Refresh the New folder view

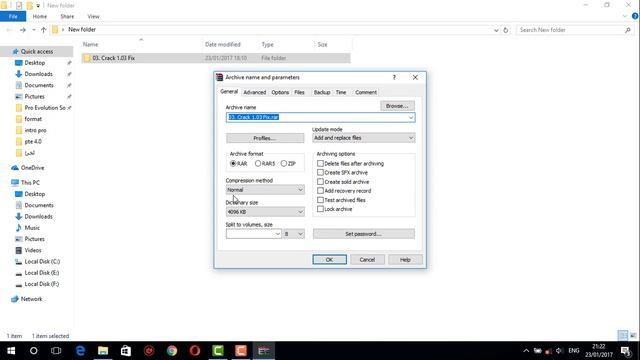[506, 30]
